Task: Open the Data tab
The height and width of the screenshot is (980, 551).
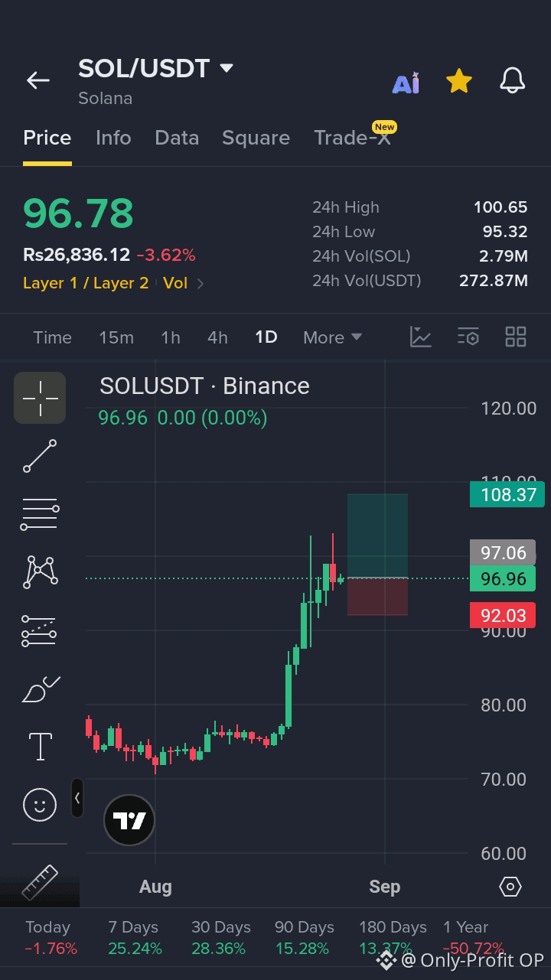Action: tap(177, 138)
